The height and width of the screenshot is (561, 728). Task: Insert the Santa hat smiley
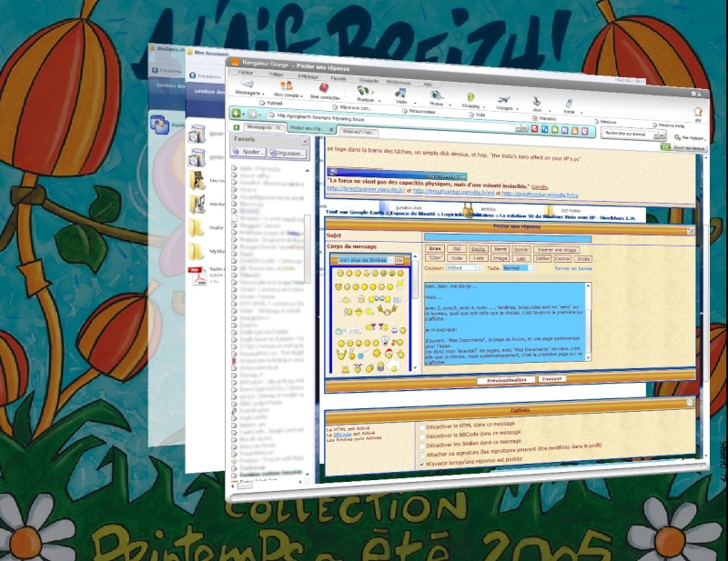tap(389, 353)
